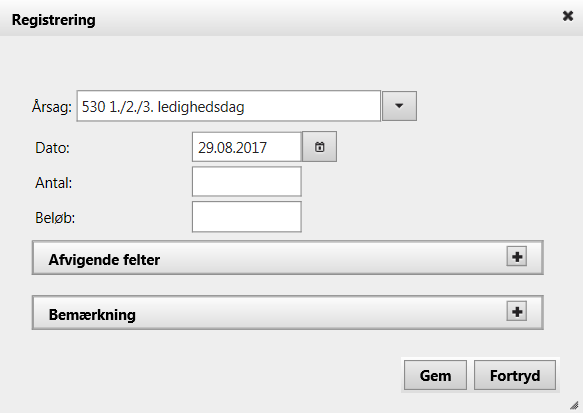583x413 pixels.
Task: Click the Årsag field showing 530 ledighedsdag
Action: point(229,106)
